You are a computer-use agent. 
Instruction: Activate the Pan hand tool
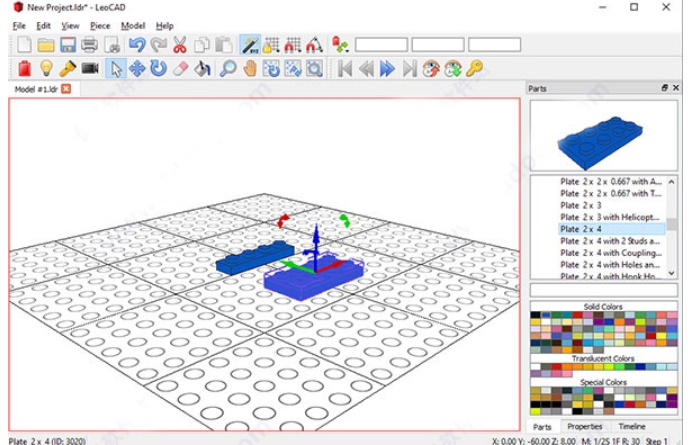250,68
